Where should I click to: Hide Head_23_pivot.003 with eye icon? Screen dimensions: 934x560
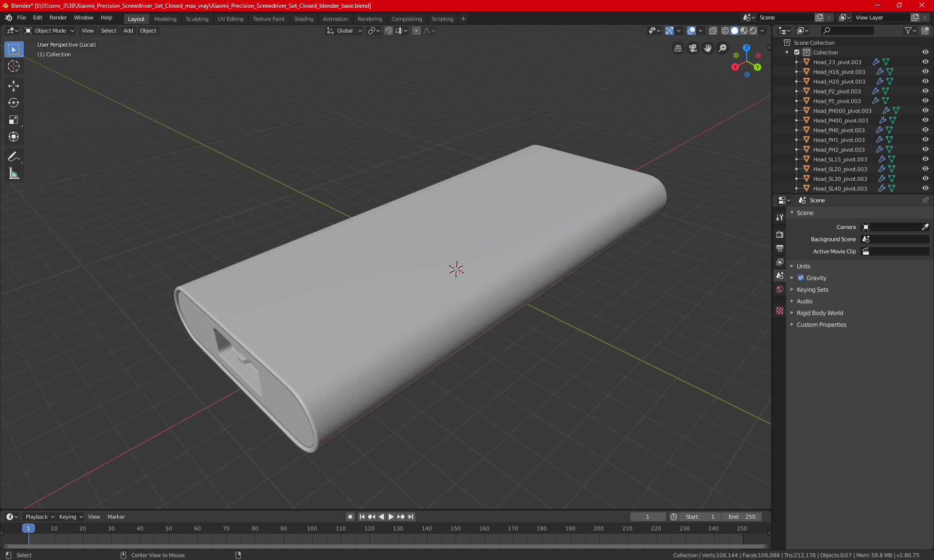(x=925, y=62)
